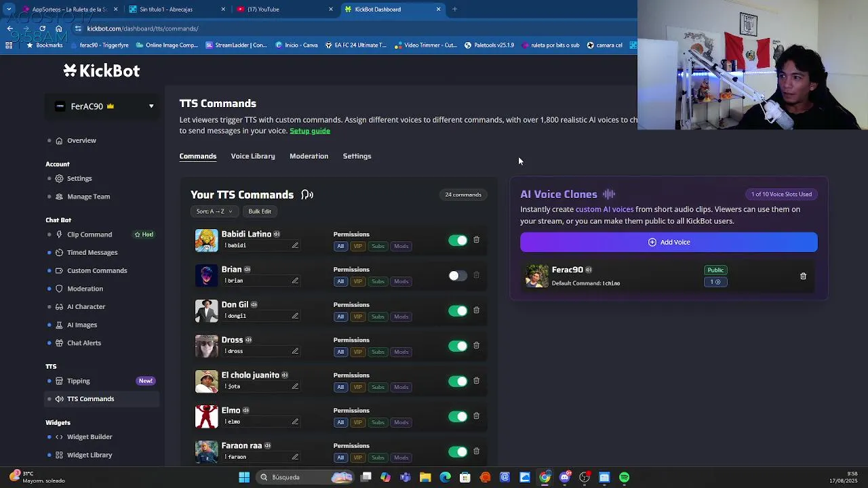The width and height of the screenshot is (868, 488).
Task: Open OBS Studio from the taskbar
Action: 585,477
